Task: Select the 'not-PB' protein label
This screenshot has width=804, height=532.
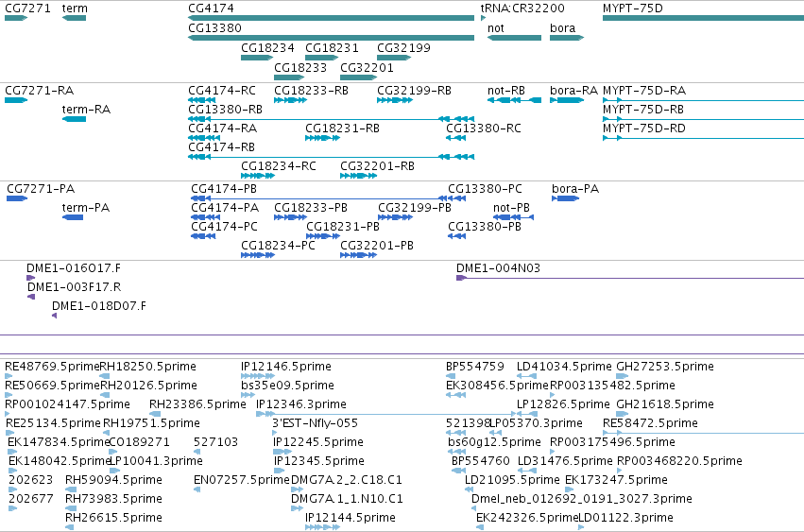Action: [511, 208]
